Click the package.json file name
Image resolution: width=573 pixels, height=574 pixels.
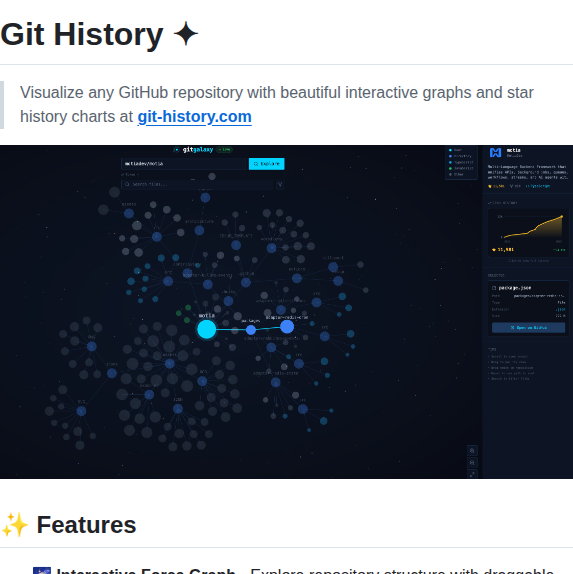click(514, 288)
